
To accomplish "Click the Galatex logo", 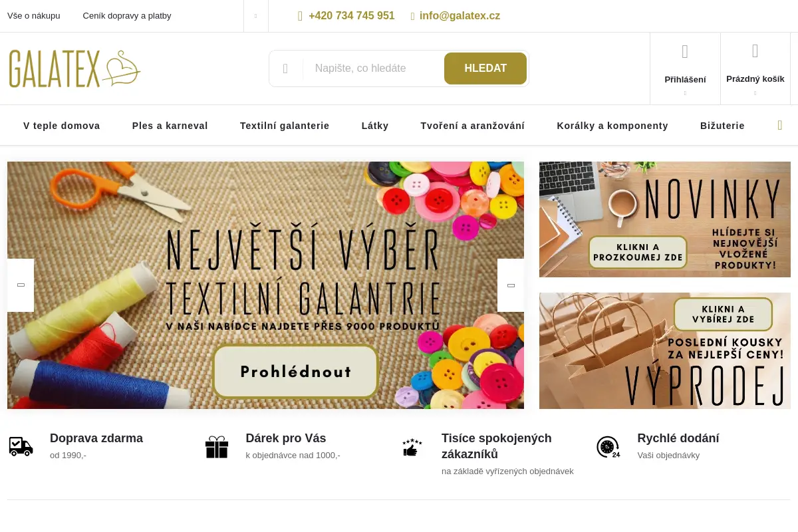I will click(x=74, y=68).
